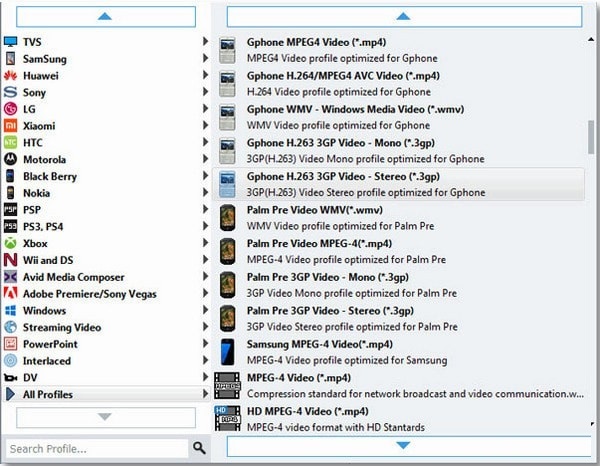This screenshot has height=466, width=600.
Task: Click the Xbox logo icon
Action: tap(10, 243)
